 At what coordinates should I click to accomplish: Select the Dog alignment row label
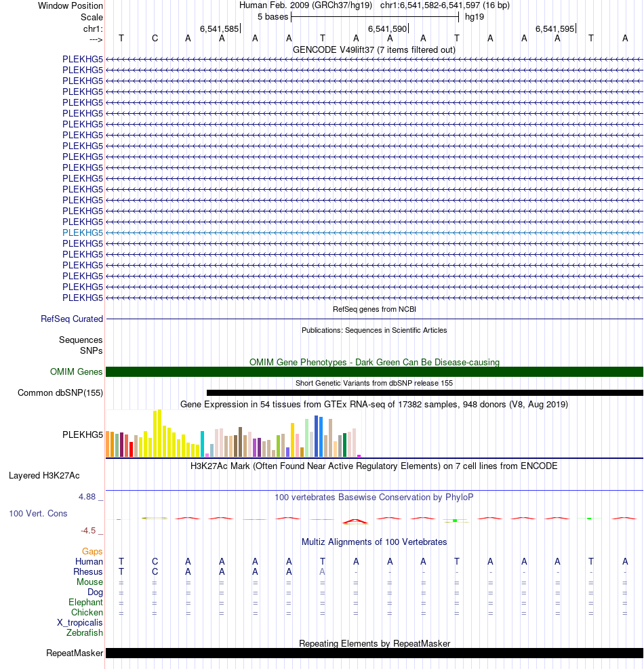[95, 592]
